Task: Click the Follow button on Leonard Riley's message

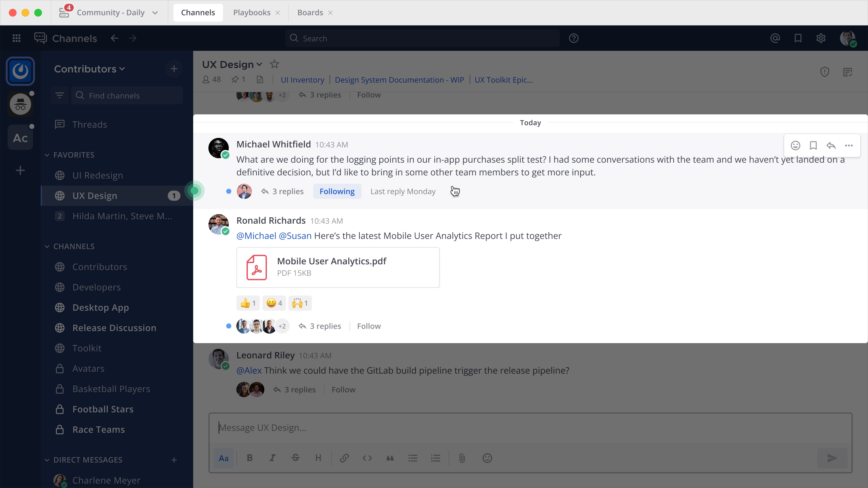Action: [343, 389]
